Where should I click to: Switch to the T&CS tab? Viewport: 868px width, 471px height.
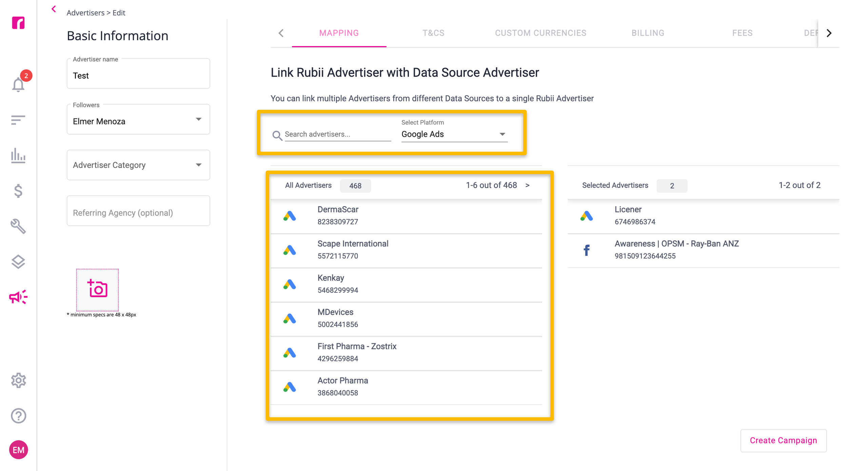coord(433,33)
